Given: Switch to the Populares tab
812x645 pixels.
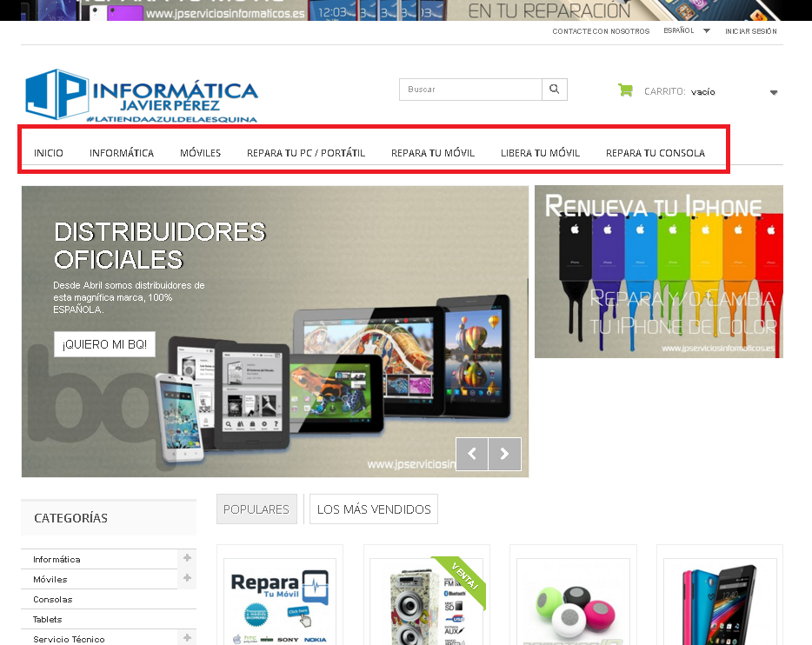Looking at the screenshot, I should 256,509.
